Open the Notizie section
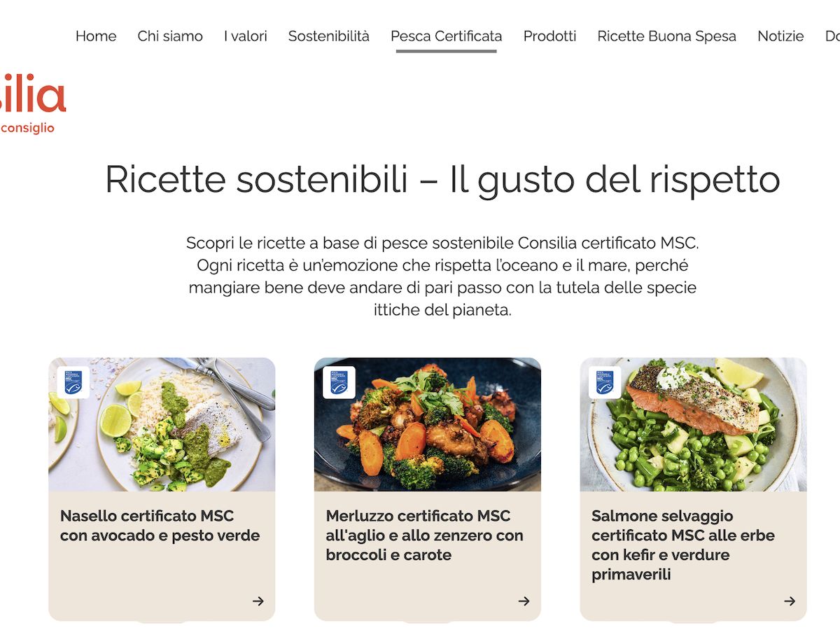 [780, 36]
